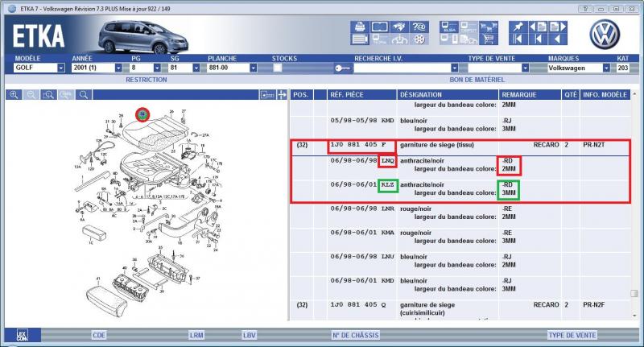Toggle the STOCKS checkbox
644x347 pixels.
(278, 68)
